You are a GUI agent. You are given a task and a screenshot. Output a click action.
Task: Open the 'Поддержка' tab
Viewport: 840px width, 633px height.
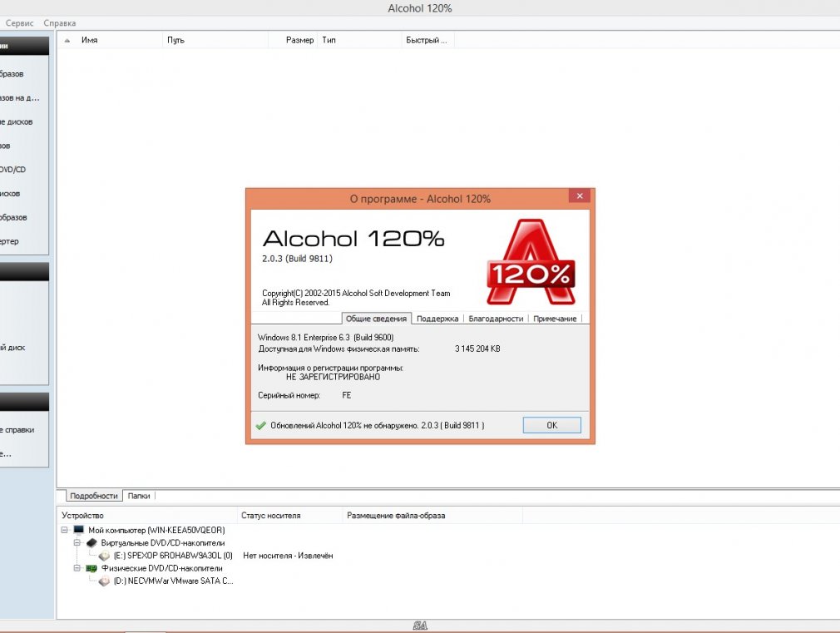(437, 319)
